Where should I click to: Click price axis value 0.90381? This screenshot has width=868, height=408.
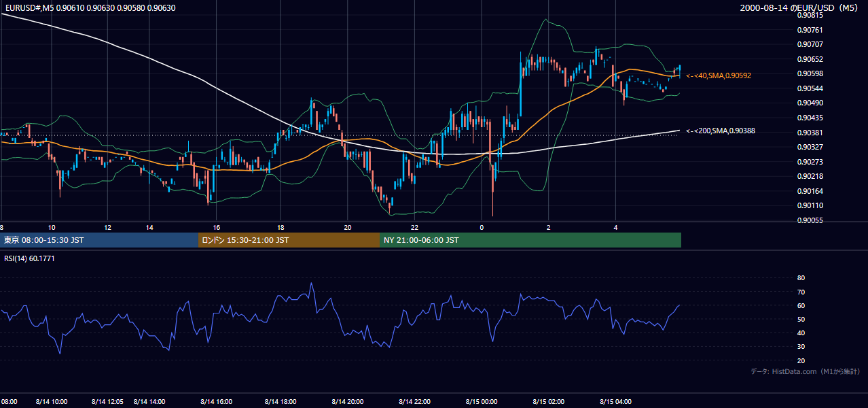pos(810,133)
